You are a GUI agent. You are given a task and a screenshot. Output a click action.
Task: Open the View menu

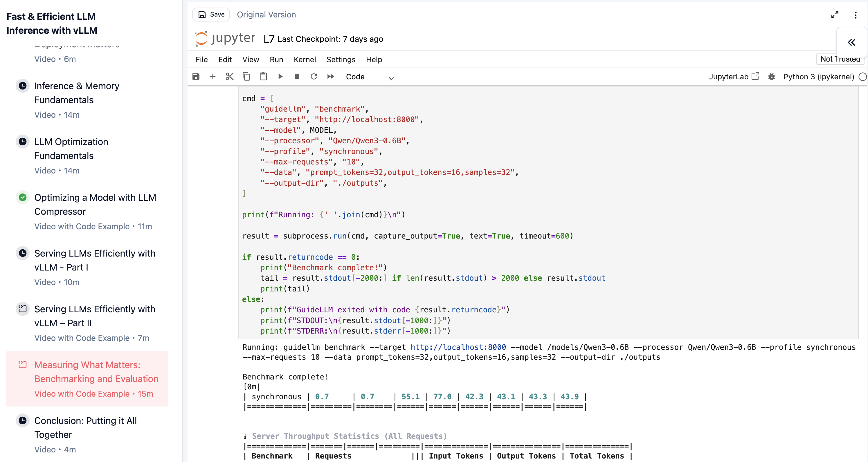point(251,59)
